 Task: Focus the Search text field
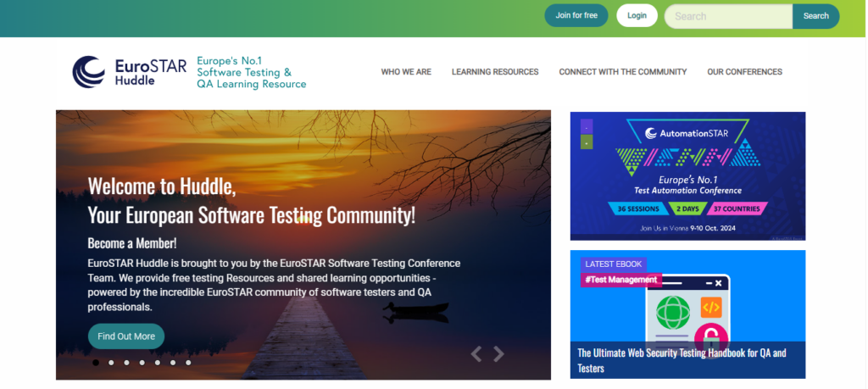pos(728,16)
